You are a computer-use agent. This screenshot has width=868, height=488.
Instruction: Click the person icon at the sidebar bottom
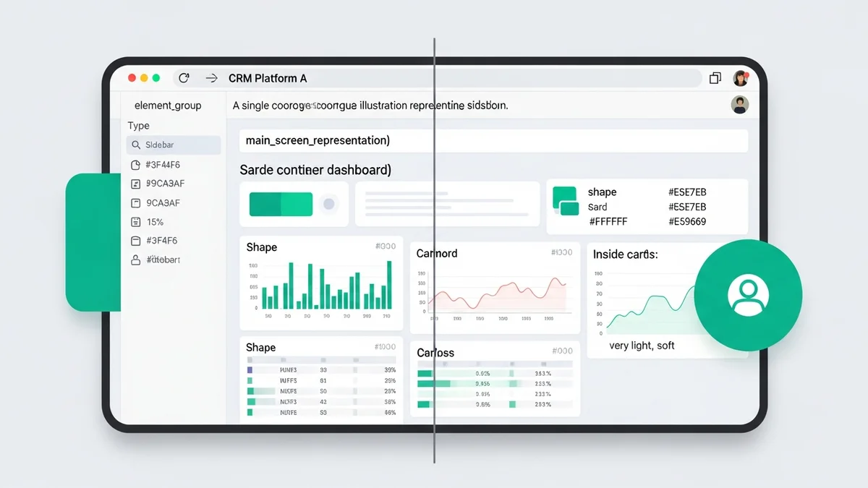(135, 260)
